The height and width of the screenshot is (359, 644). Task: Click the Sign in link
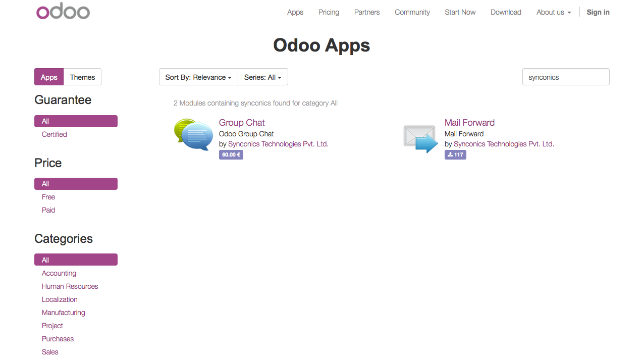click(x=598, y=12)
